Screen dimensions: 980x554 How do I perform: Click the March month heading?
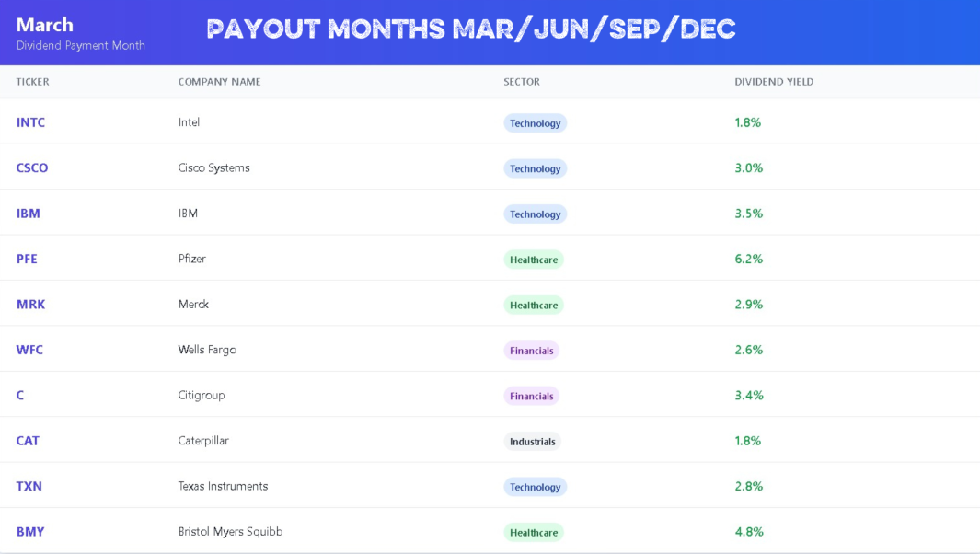(x=45, y=25)
